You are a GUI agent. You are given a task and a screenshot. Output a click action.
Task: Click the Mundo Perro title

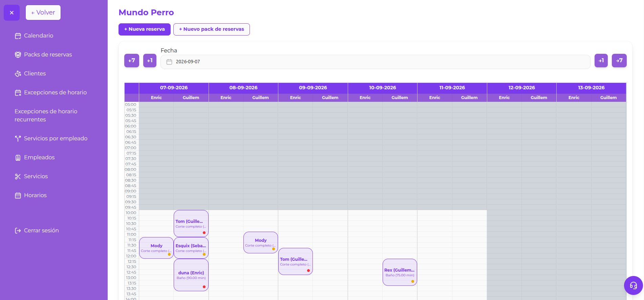[146, 13]
